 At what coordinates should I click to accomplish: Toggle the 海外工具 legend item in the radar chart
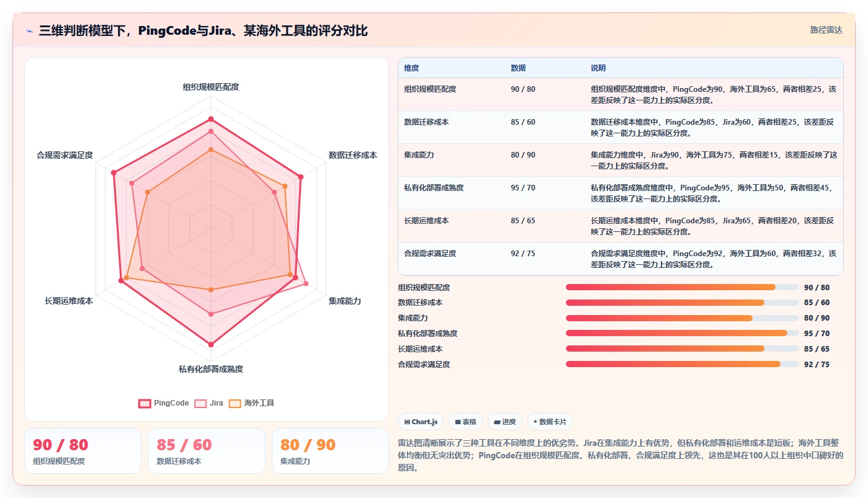click(251, 403)
